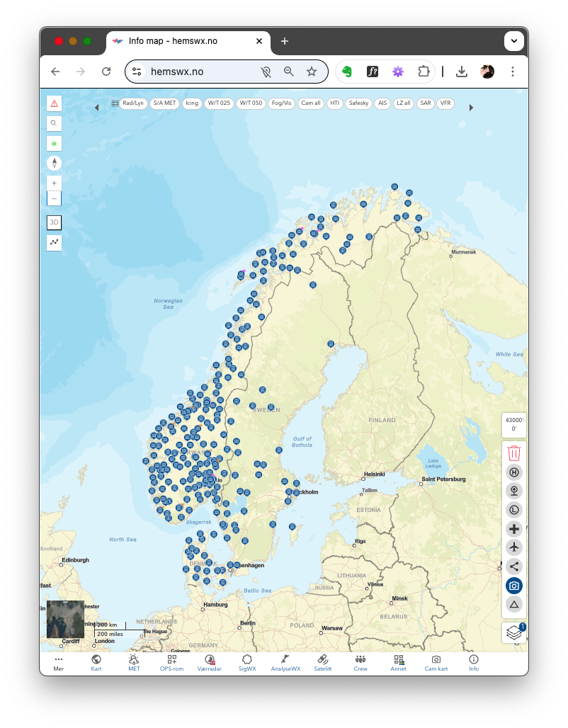This screenshot has height=728, width=568.
Task: Switch to the Satelitt tab
Action: point(323,664)
